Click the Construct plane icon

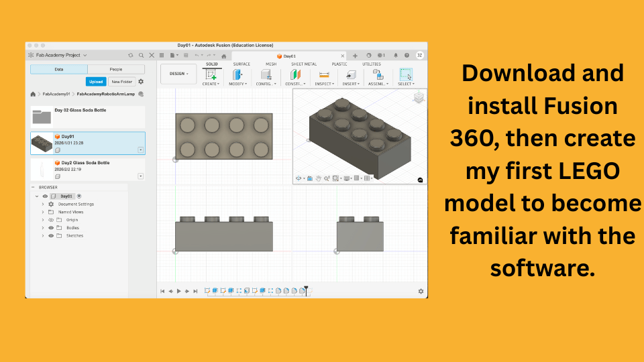click(295, 74)
